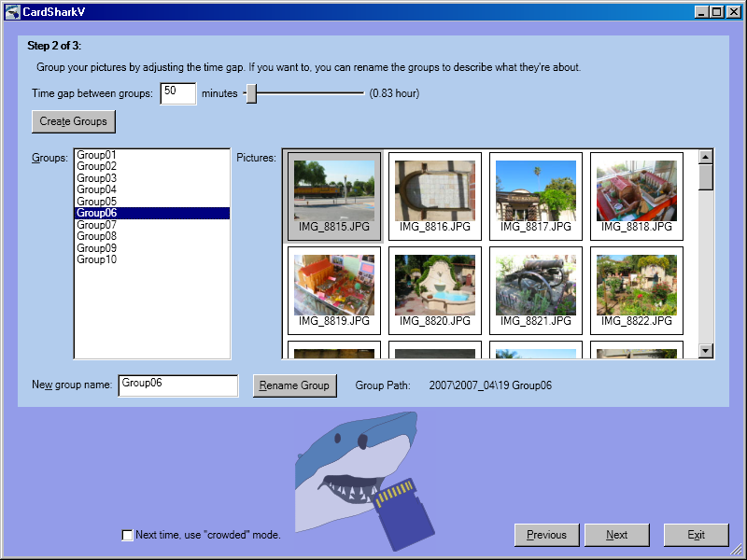This screenshot has height=560, width=747.
Task: Enable the 'Next time, use crowded mode' checkbox
Action: point(127,535)
